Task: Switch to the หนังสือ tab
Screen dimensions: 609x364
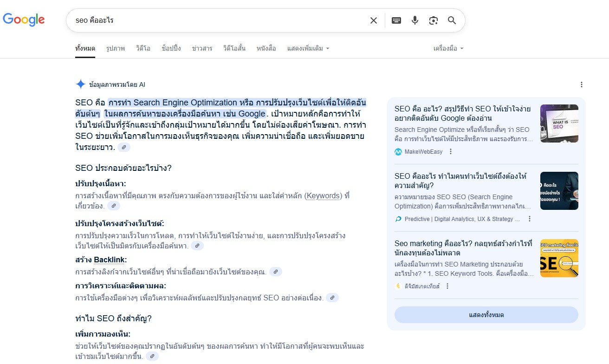Action: pos(266,48)
